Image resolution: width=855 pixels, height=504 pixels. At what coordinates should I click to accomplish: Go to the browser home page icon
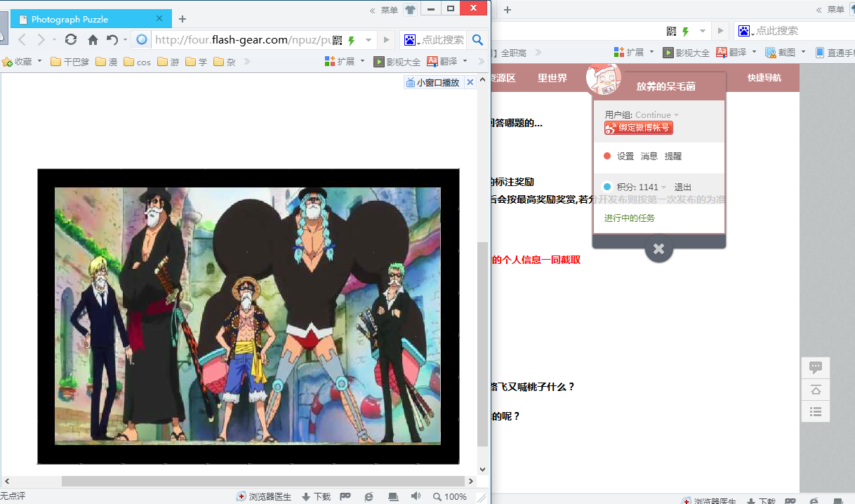tap(93, 39)
